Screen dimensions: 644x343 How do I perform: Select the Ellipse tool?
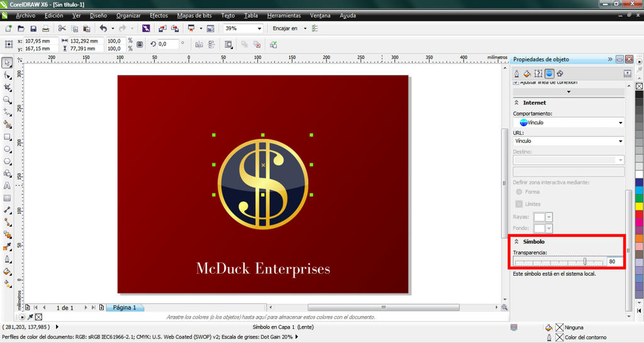click(7, 149)
